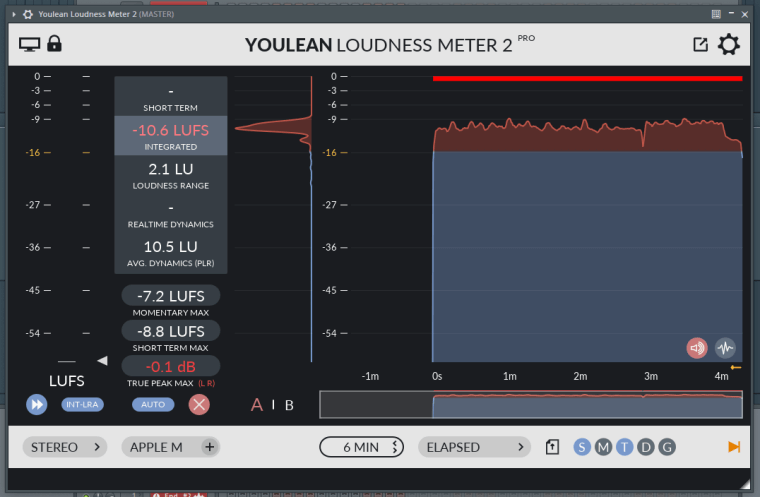Click the 2m timeline label

pos(580,376)
